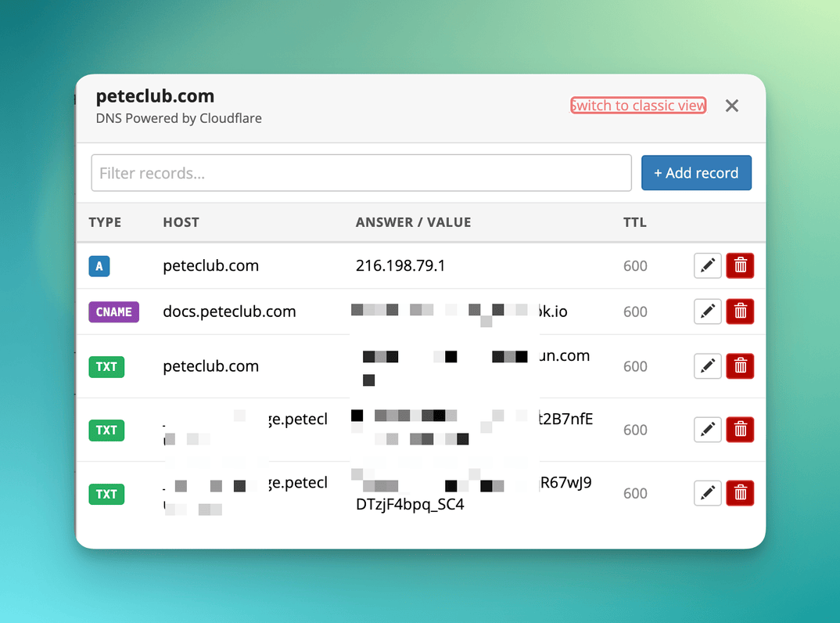This screenshot has width=840, height=623.
Task: Delete the A record 216.198.79.1
Action: pos(740,265)
